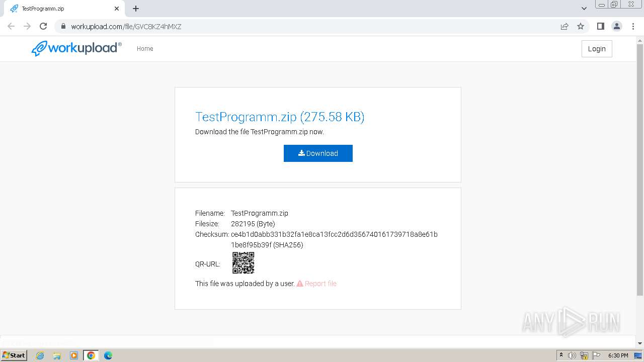Open a new tab with plus button

coord(136,9)
